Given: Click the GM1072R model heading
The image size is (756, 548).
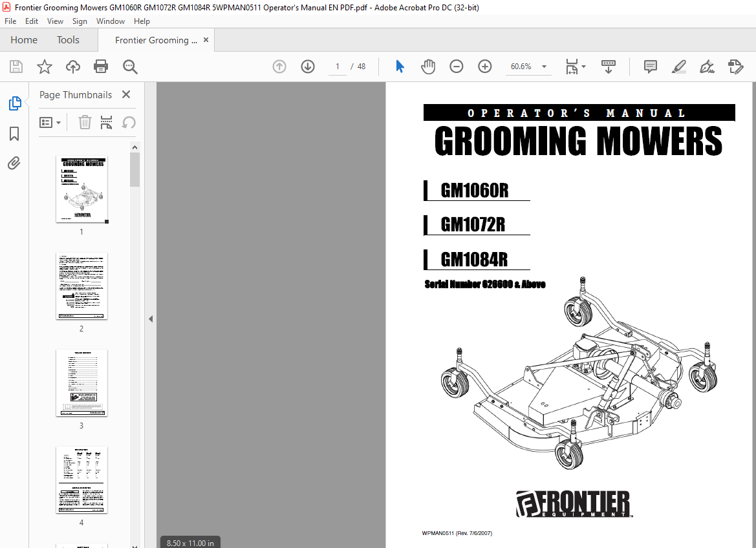Looking at the screenshot, I should (x=473, y=225).
